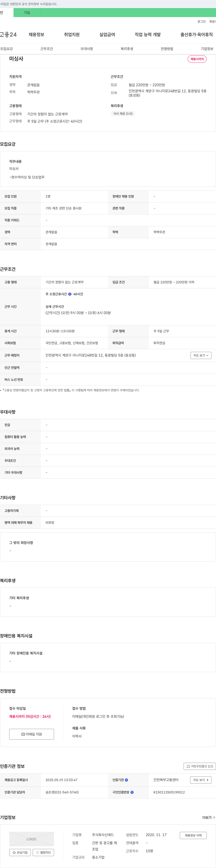Open the 취업지원 menu
Screen dimensions: 216x868
[x=72, y=35]
